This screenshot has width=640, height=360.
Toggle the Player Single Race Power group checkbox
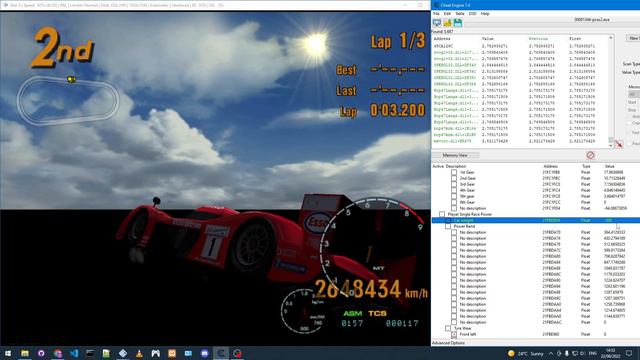pos(442,214)
